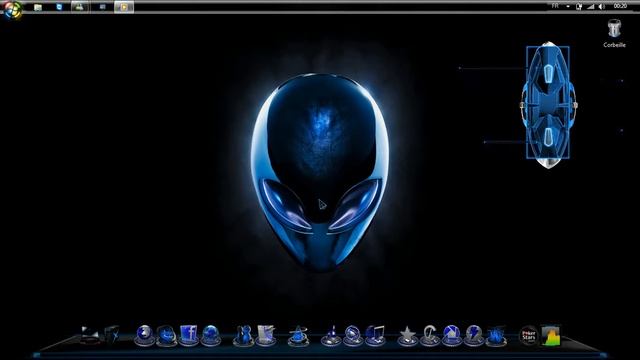
Task: Open the blue flame dock icon
Action: [x=496, y=336]
